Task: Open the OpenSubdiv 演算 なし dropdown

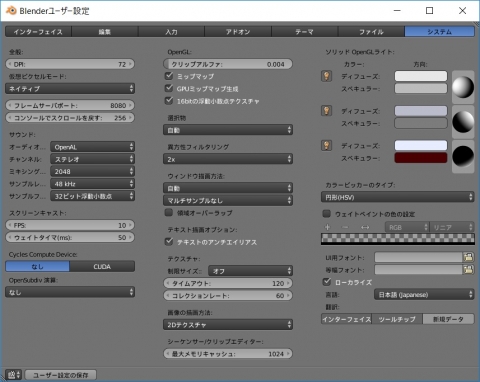Action: point(70,292)
